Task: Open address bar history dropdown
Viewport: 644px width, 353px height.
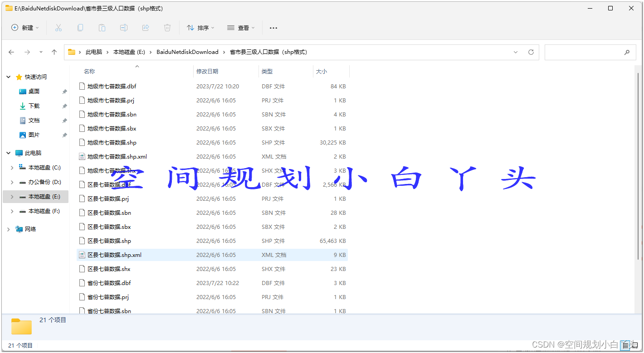Action: [516, 52]
